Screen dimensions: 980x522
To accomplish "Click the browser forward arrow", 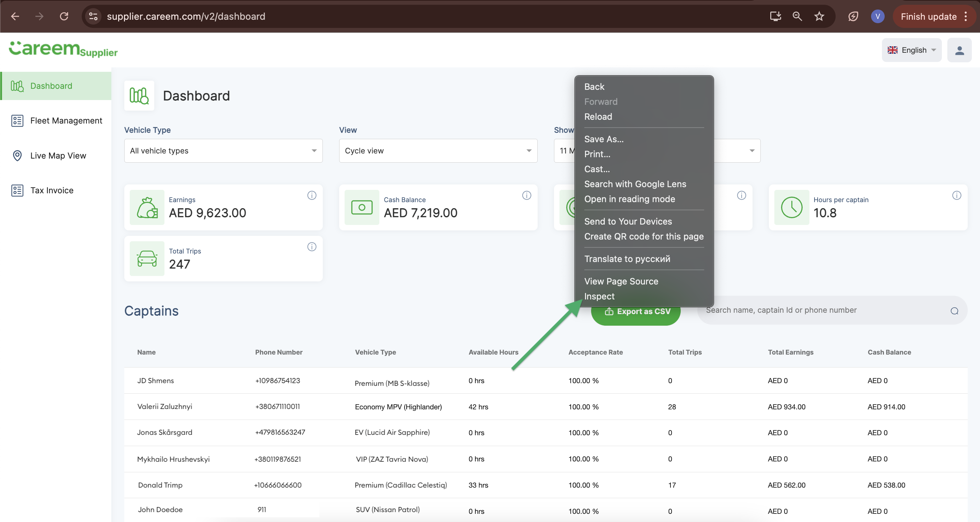I will [39, 16].
